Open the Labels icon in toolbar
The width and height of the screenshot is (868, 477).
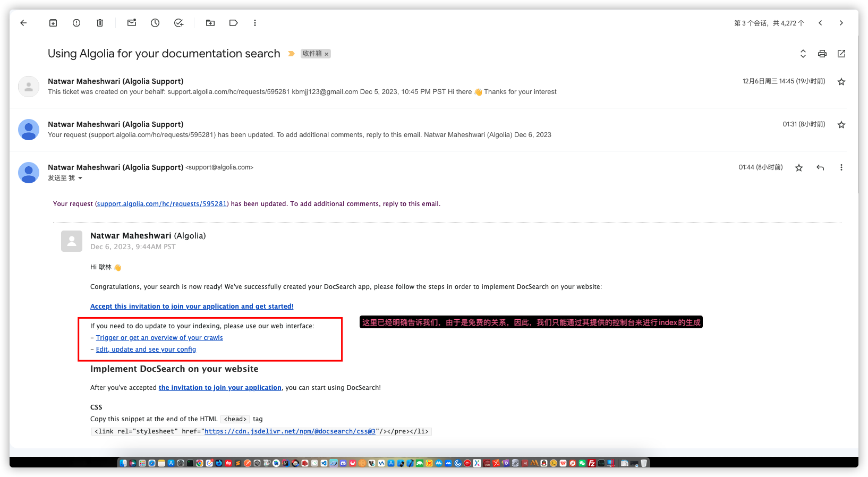pos(234,23)
